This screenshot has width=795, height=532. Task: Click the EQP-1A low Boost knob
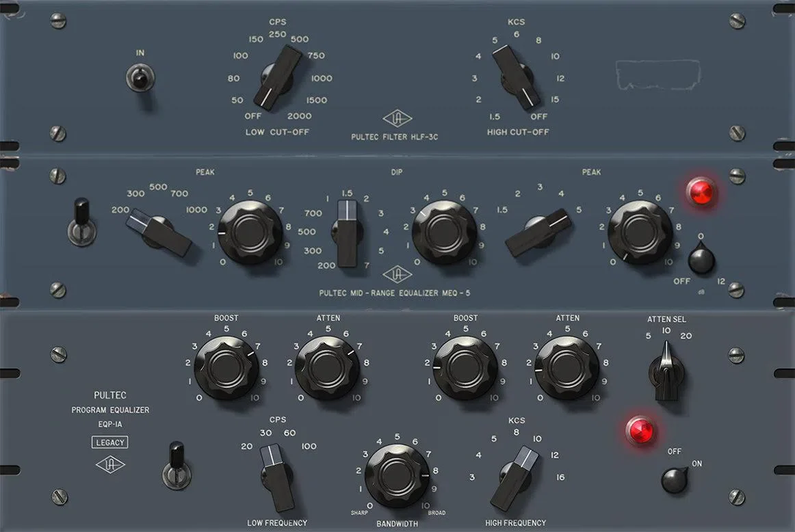[x=226, y=368]
